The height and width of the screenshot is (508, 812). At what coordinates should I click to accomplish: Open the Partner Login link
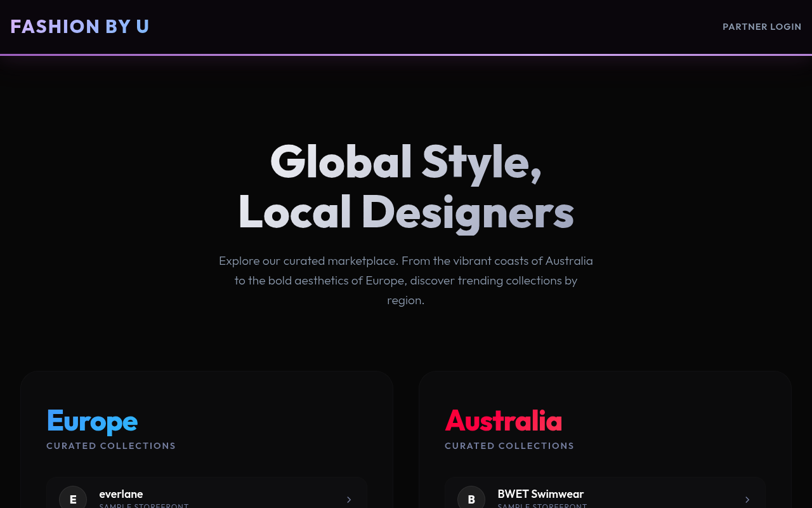pos(762,27)
